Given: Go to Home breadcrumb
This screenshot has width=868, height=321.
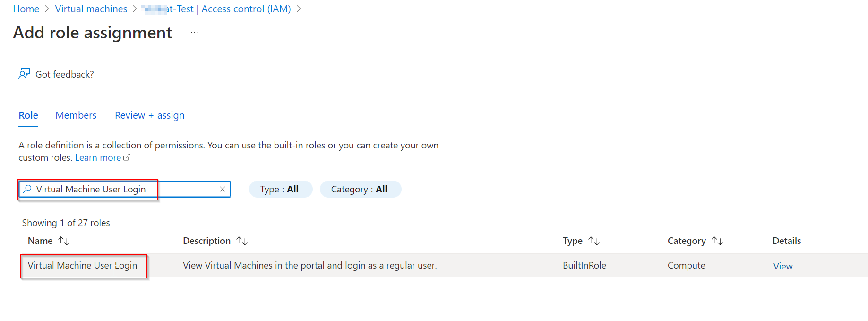Looking at the screenshot, I should tap(26, 9).
